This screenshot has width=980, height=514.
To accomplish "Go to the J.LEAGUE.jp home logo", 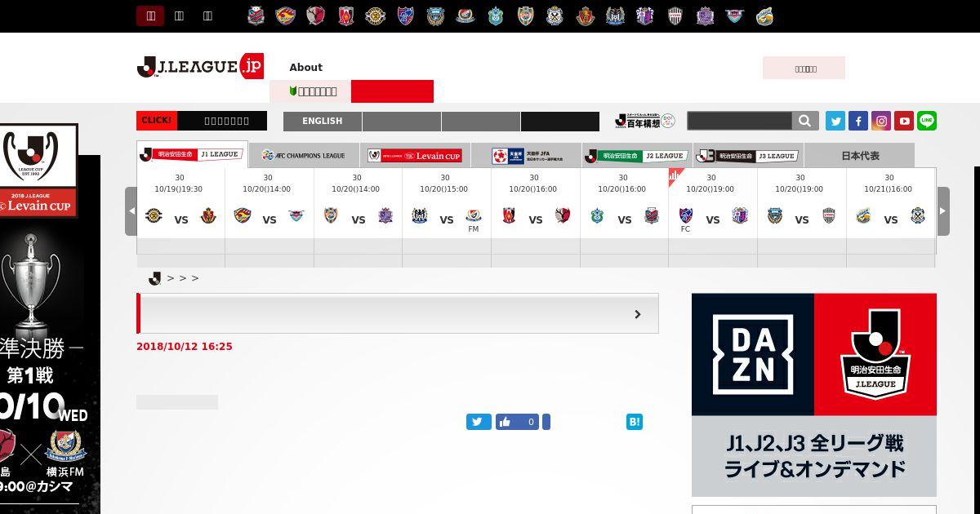I will point(200,66).
